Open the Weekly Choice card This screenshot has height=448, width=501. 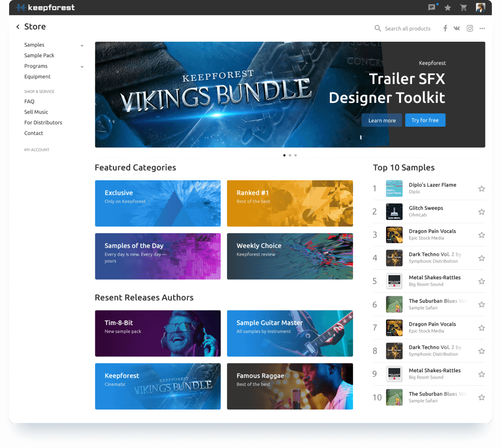click(x=290, y=256)
